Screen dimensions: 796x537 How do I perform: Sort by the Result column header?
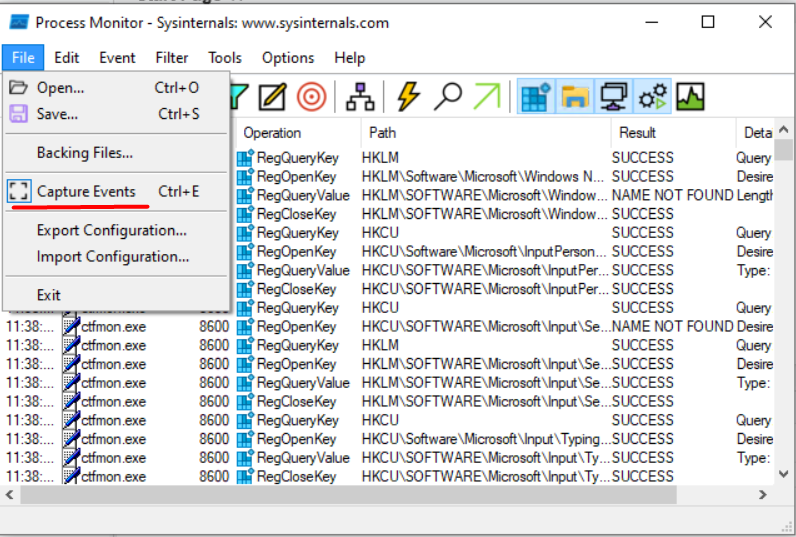673,132
